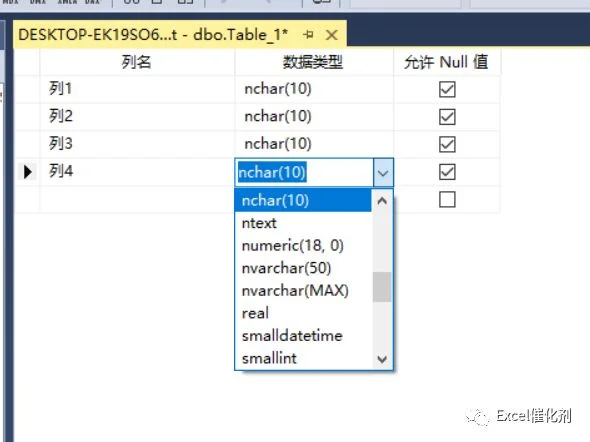Check Allow Null in the empty row
Screen dimensions: 590x442
point(447,199)
